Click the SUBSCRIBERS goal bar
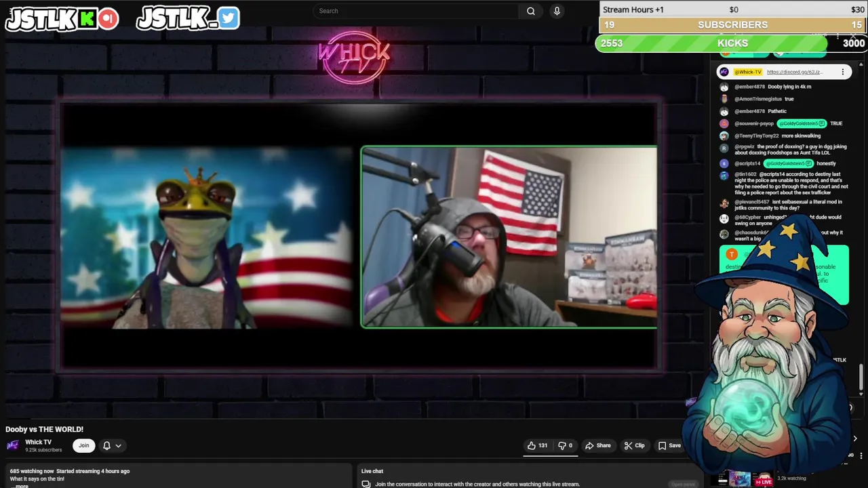Screen dimensions: 868x488 click(x=732, y=25)
